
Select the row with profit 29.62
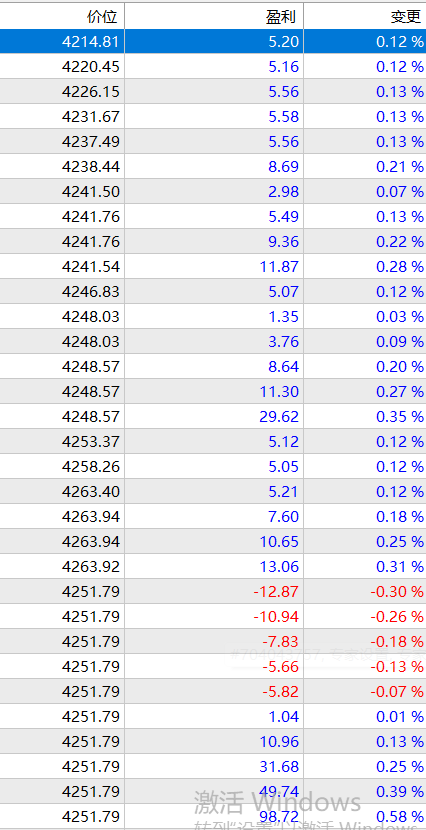[213, 417]
